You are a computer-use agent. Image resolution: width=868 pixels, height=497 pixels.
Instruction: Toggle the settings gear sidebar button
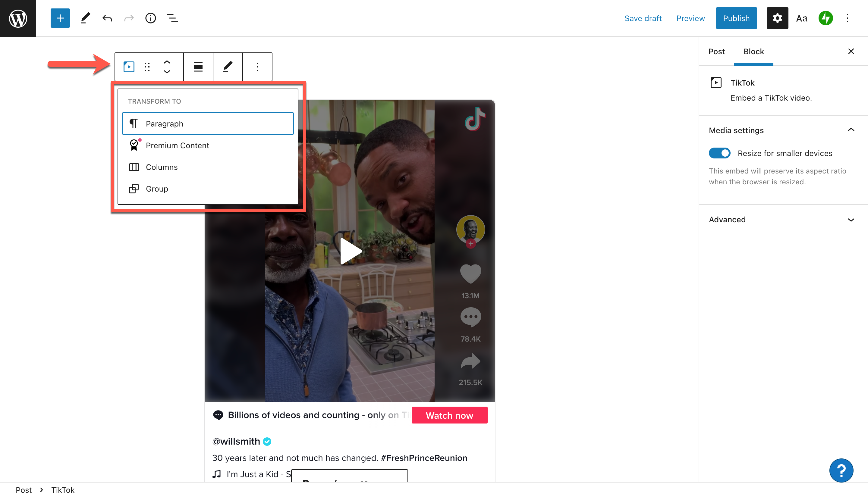click(777, 18)
